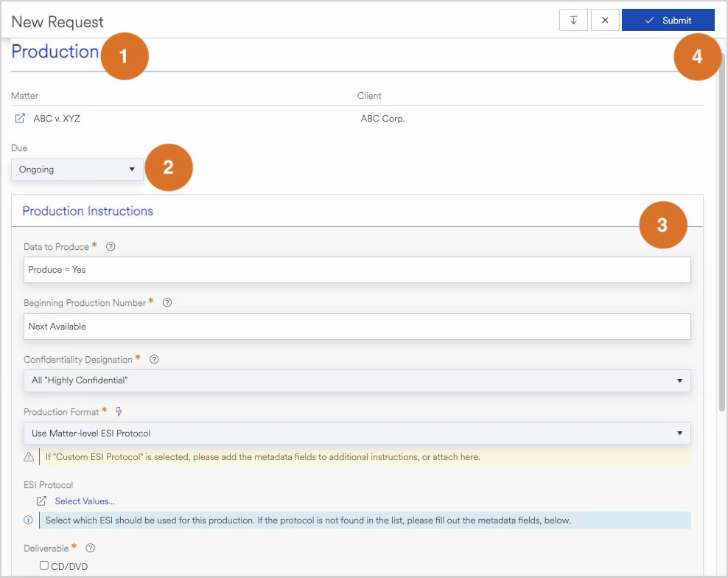Expand the Production Format dropdown

357,433
